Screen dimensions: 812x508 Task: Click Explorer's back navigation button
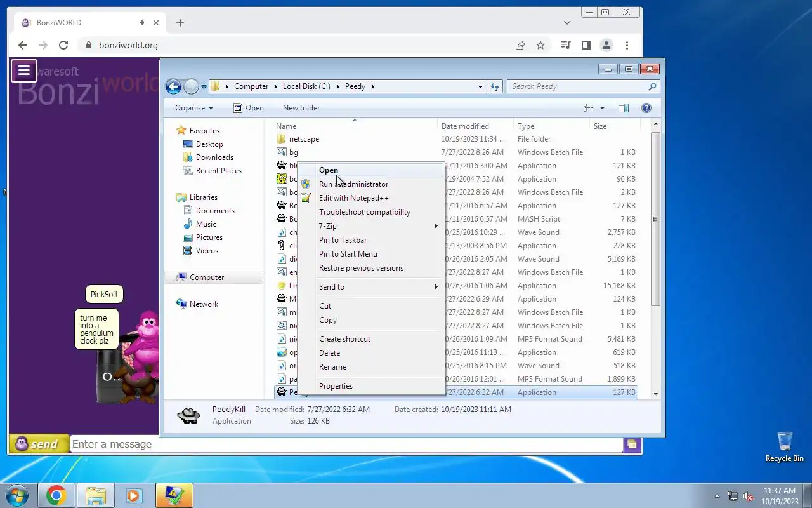pos(173,86)
